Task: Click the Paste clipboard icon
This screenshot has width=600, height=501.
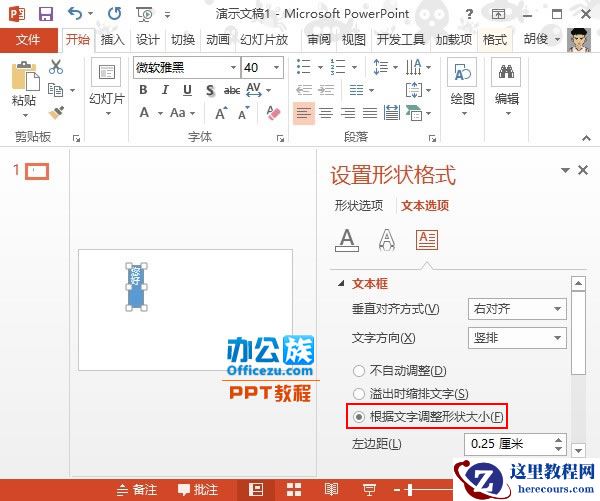Action: (x=25, y=76)
